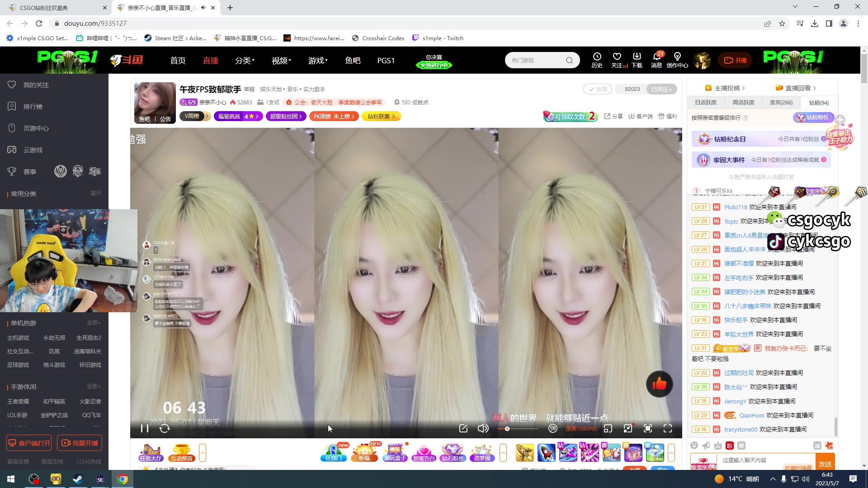Expand 常用分类 with 展开
Image resolution: width=868 pixels, height=488 pixels.
[95, 193]
